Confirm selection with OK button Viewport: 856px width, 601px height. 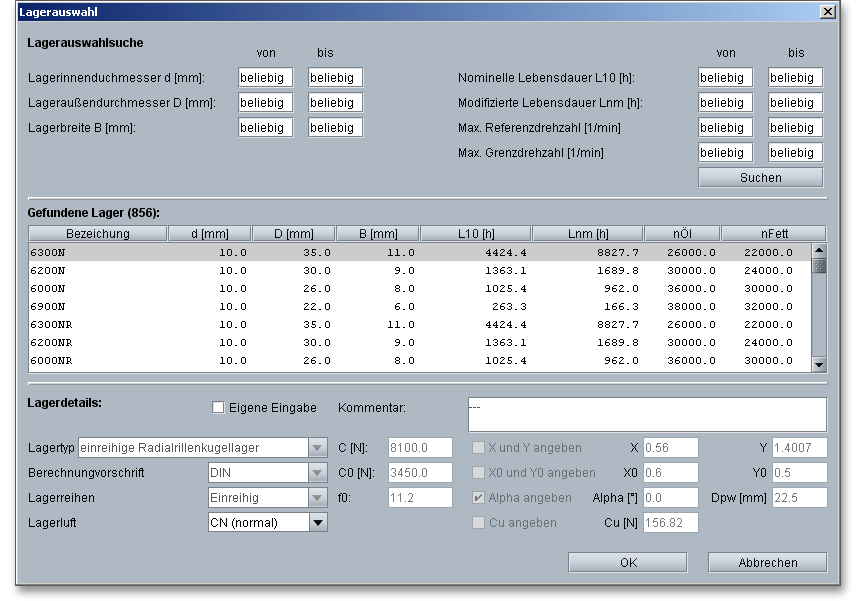pos(627,562)
